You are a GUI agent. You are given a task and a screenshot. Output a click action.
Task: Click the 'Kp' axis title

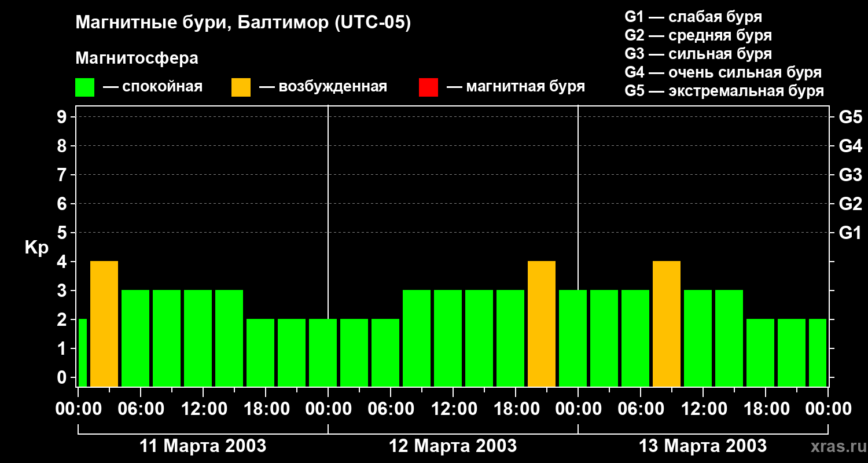point(36,248)
